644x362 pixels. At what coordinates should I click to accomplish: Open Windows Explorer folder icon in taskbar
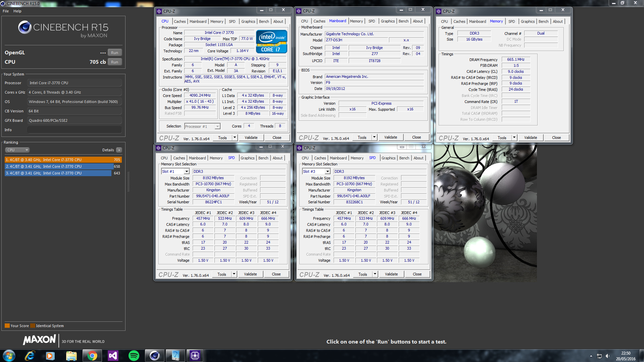pyautogui.click(x=71, y=356)
